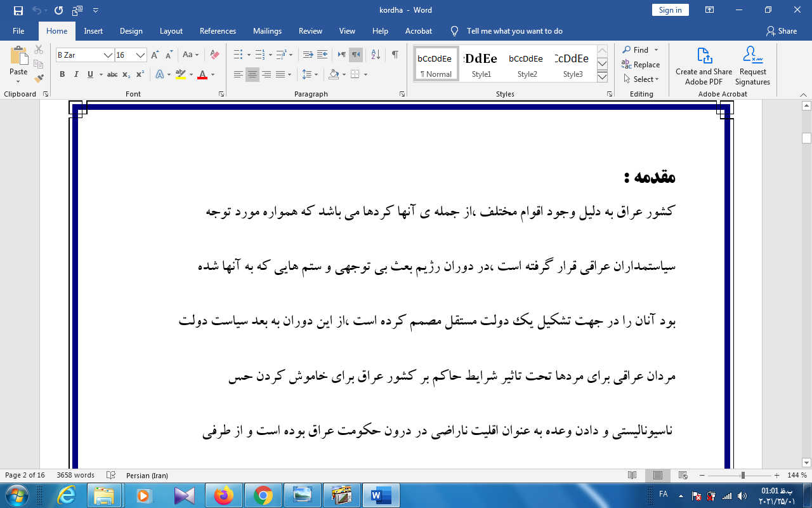Save the document from quick access toolbar
Screen dimensions: 812x508
(18, 10)
